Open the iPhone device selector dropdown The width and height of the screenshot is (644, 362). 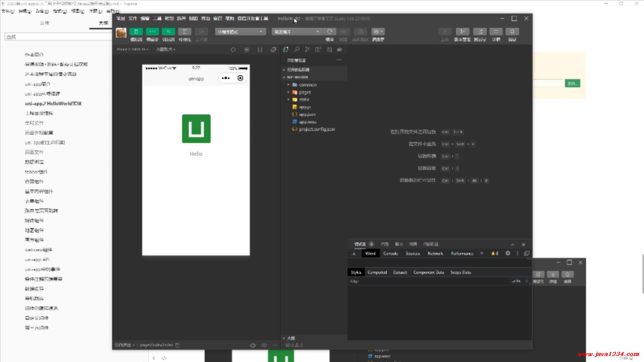pyautogui.click(x=132, y=49)
